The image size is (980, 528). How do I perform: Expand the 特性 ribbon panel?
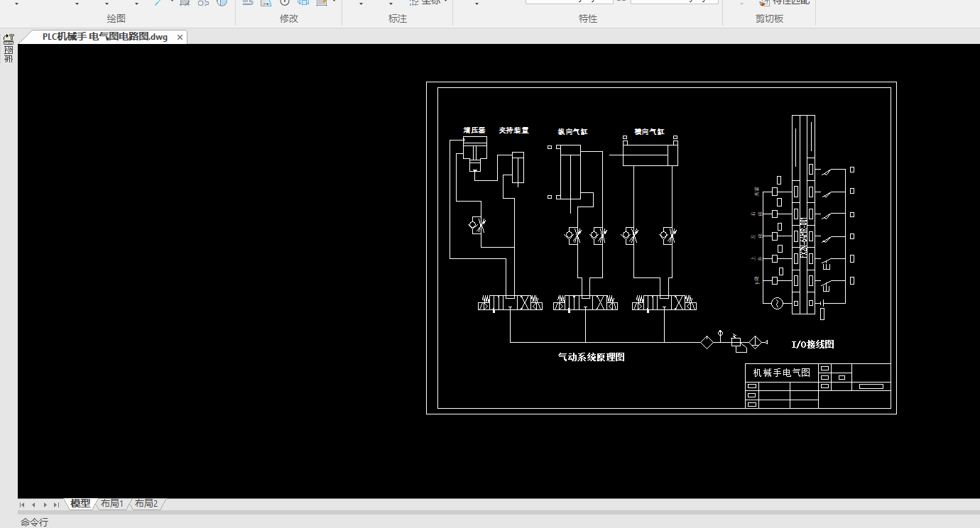click(588, 18)
